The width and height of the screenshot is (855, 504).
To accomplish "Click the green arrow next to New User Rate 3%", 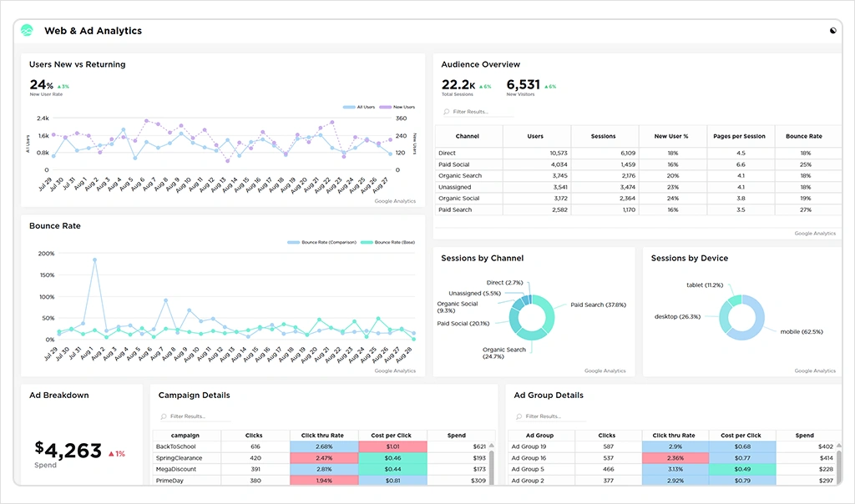I will 59,87.
